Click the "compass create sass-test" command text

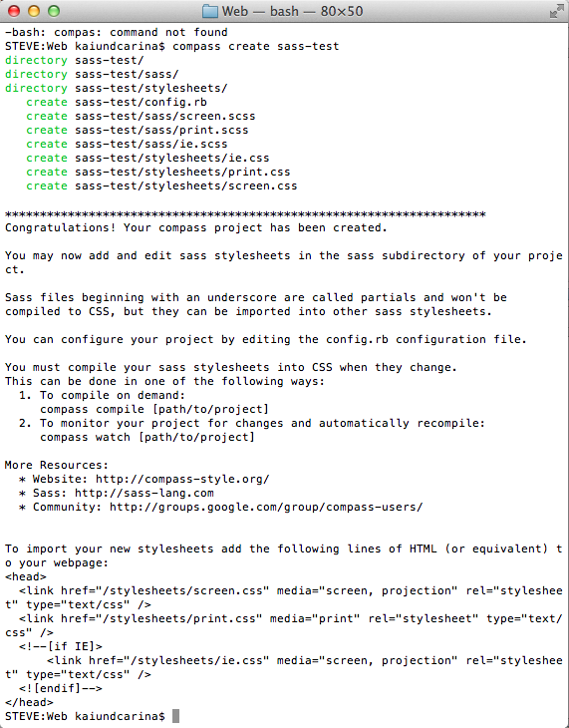256,46
